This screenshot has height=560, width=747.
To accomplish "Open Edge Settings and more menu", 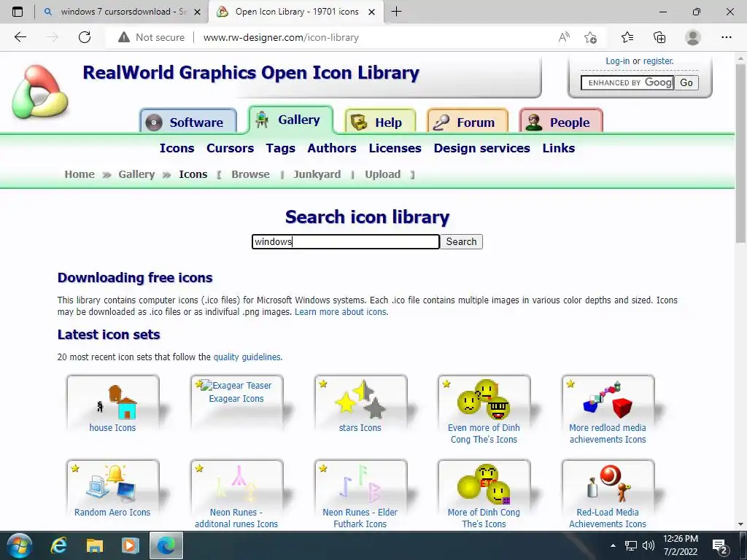I will 726,37.
